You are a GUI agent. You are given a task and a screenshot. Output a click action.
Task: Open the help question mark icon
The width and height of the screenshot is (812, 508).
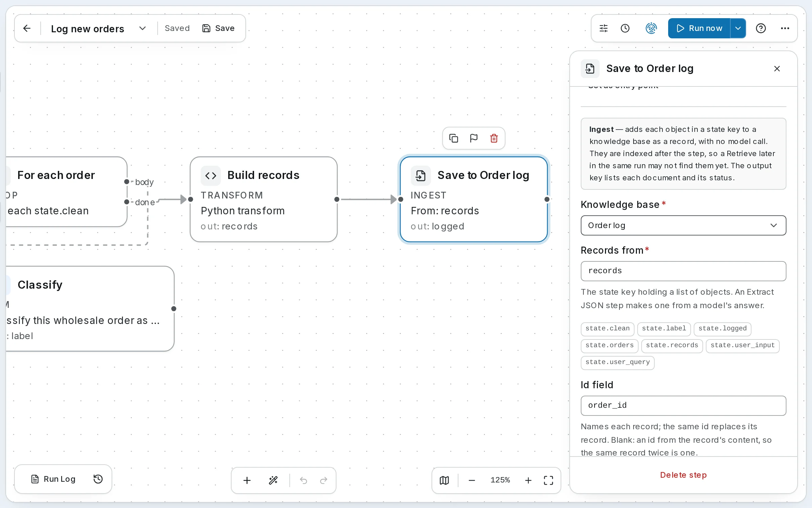tap(761, 28)
